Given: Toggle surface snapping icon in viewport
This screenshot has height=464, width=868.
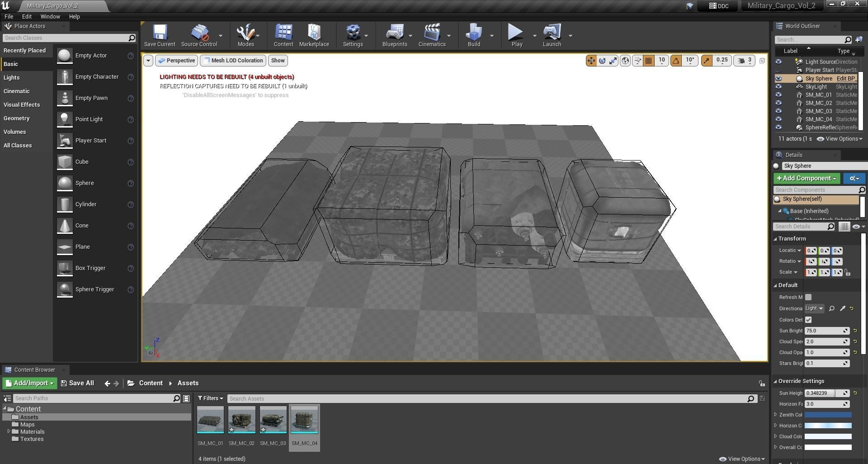Looking at the screenshot, I should (x=637, y=61).
